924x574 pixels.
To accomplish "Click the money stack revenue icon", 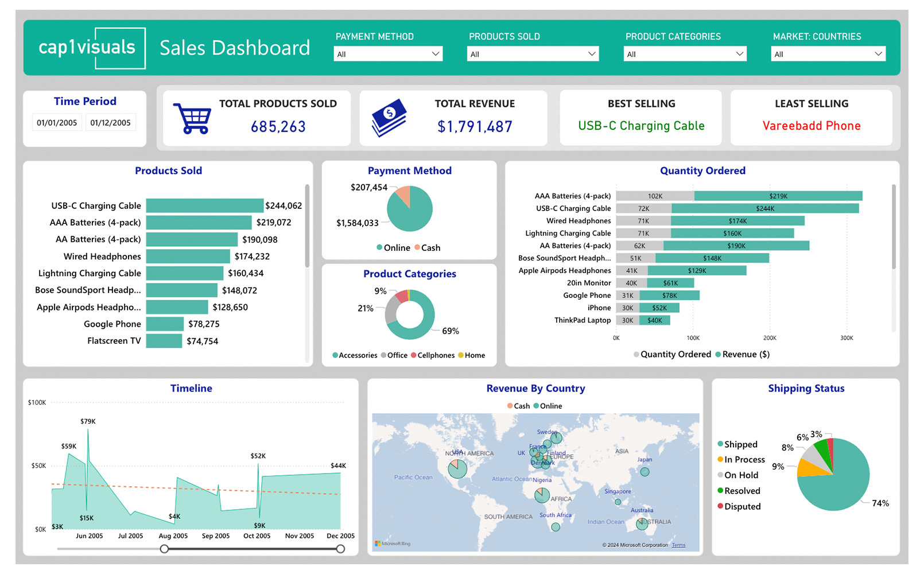I will [389, 118].
